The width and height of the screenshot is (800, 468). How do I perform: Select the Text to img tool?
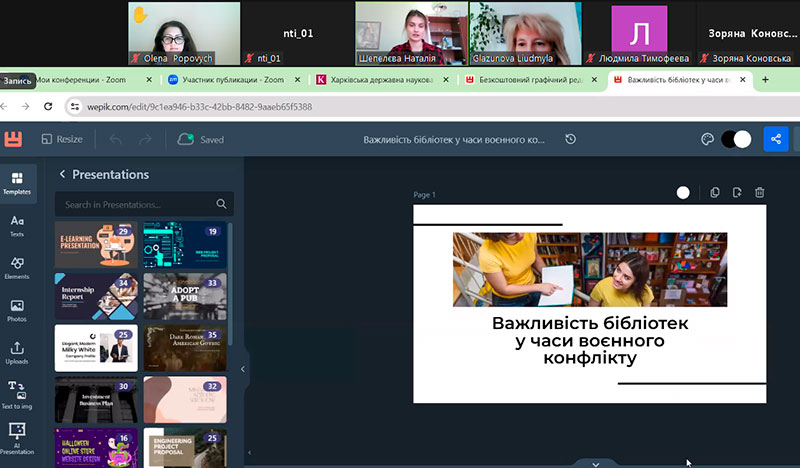coord(17,394)
